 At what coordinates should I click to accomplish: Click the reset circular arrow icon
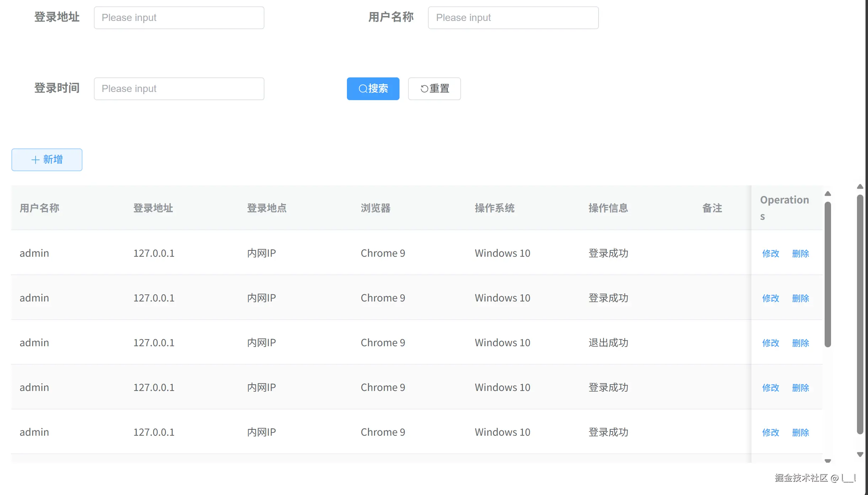(x=424, y=89)
